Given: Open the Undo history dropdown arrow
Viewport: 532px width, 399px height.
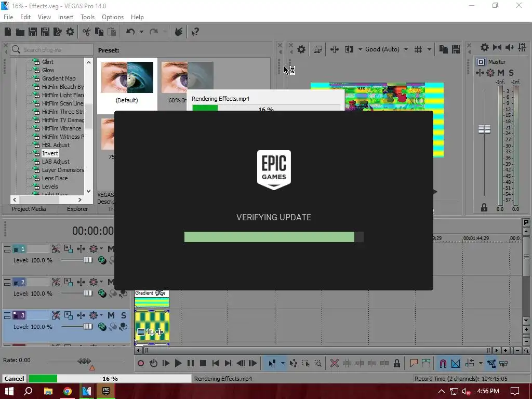Looking at the screenshot, I should (141, 32).
